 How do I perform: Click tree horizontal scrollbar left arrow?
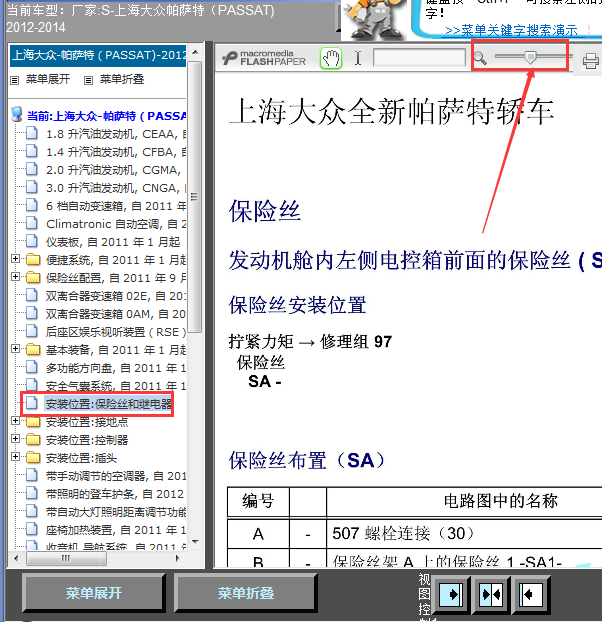pyautogui.click(x=16, y=559)
